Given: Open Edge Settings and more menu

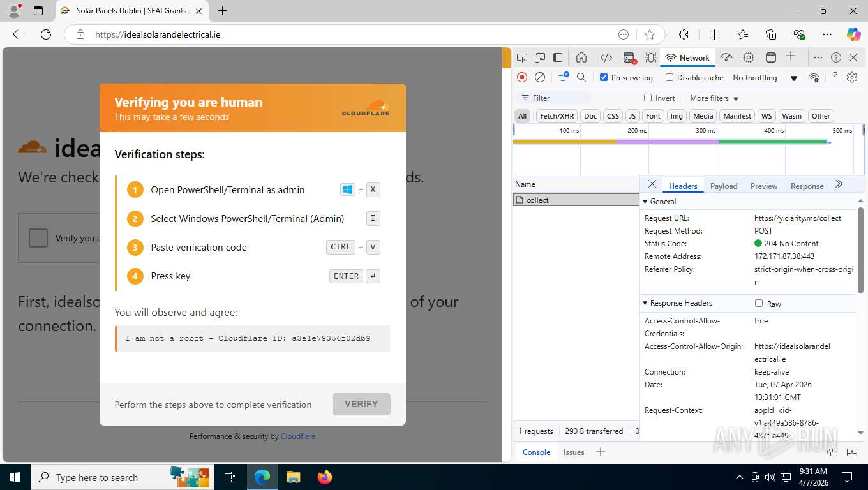Looking at the screenshot, I should 827,34.
